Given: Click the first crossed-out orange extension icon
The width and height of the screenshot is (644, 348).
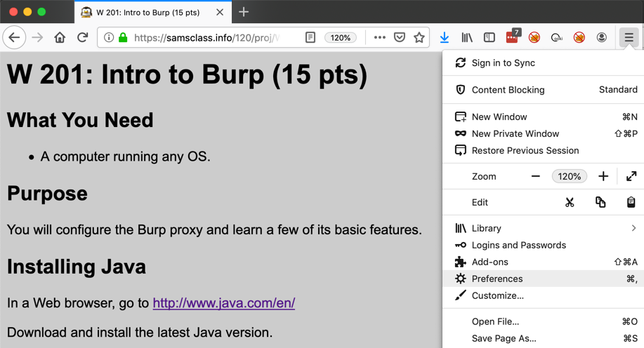Looking at the screenshot, I should coord(534,38).
